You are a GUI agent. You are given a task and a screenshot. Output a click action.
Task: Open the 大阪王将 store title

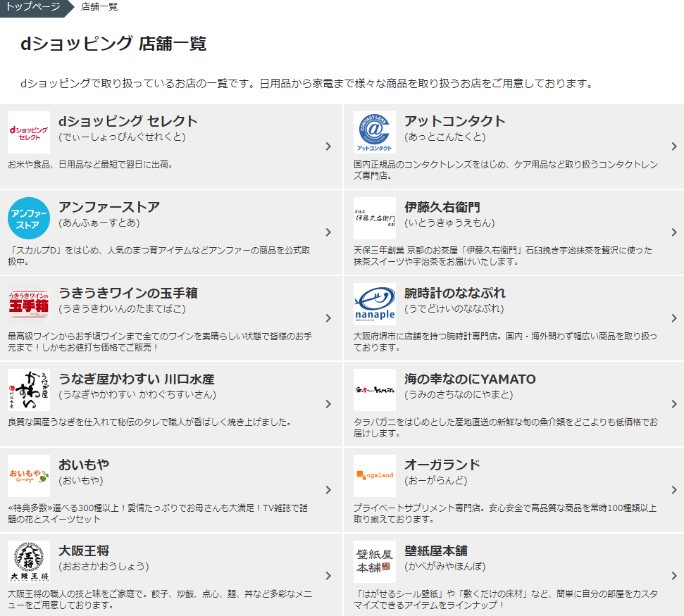[84, 550]
